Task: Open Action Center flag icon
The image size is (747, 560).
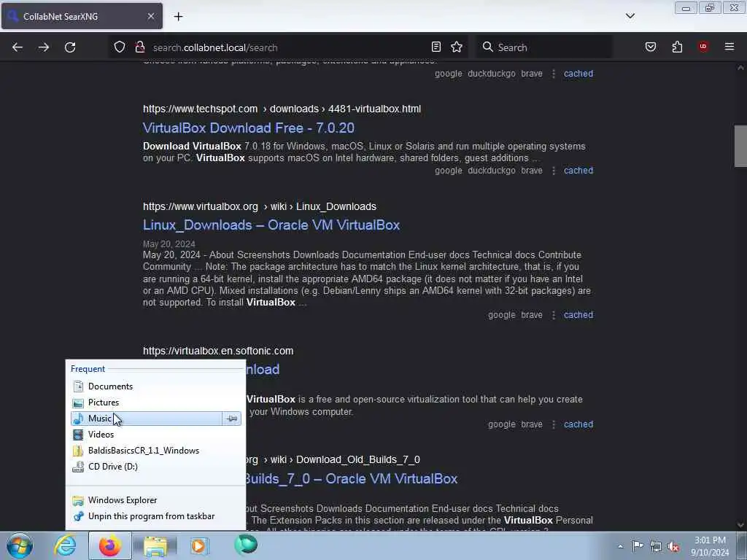Action: point(638,546)
